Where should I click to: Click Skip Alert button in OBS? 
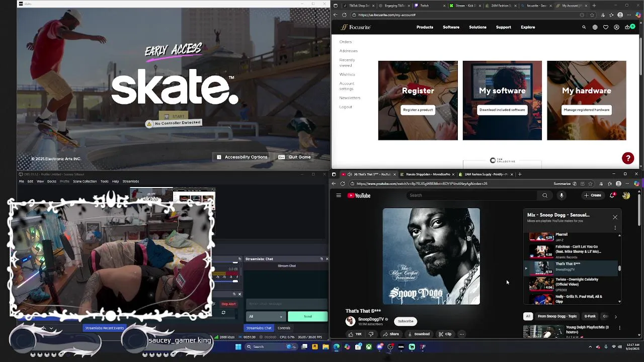point(228,304)
